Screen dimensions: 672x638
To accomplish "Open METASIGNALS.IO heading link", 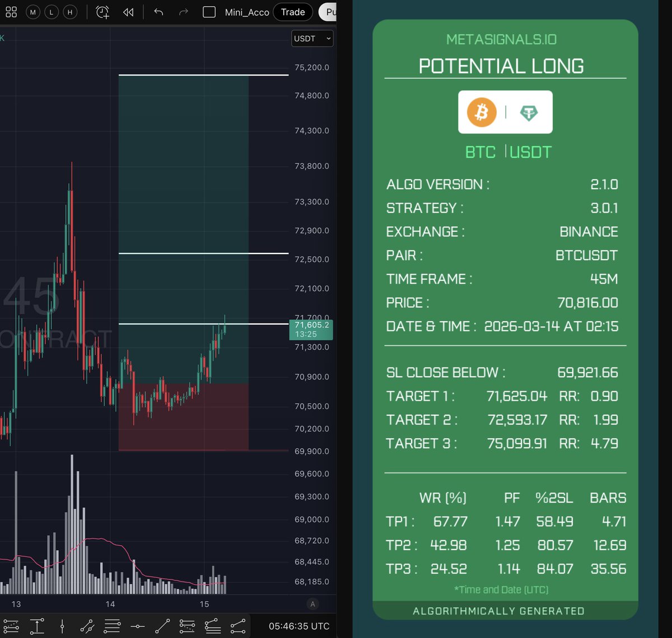I will coord(502,39).
